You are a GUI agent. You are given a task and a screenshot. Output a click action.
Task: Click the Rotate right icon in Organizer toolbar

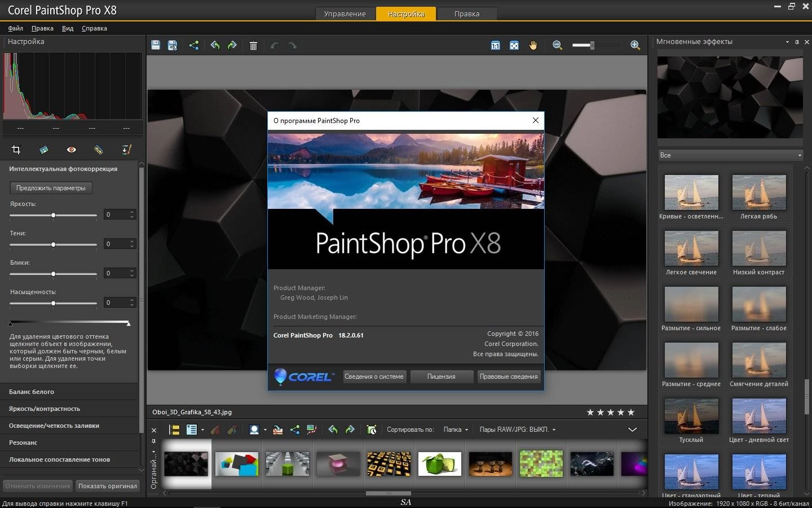coord(350,430)
